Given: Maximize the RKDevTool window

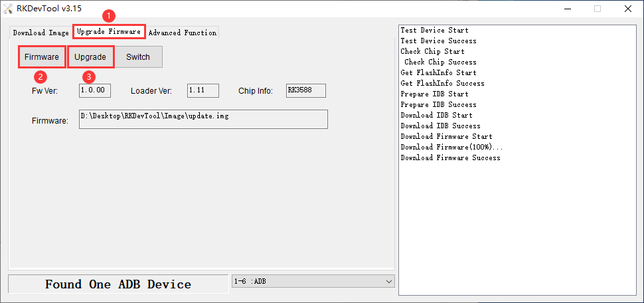Looking at the screenshot, I should tap(597, 9).
